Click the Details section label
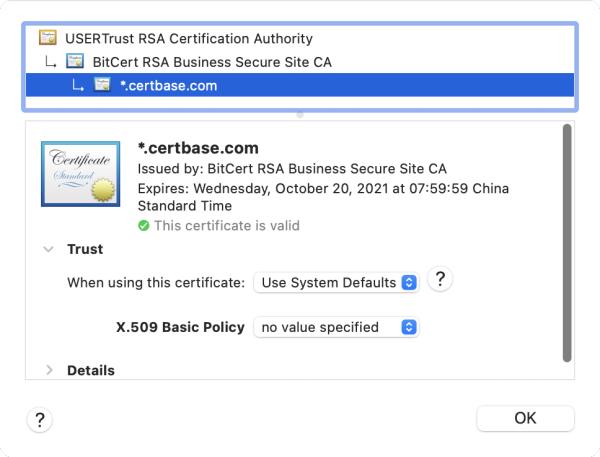600x457 pixels. [x=91, y=370]
